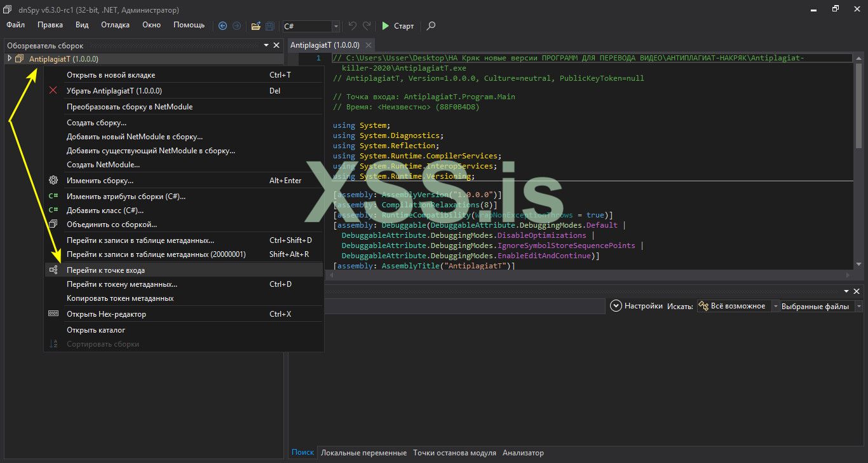Switch to 'Локальные переменные' tab

(363, 453)
